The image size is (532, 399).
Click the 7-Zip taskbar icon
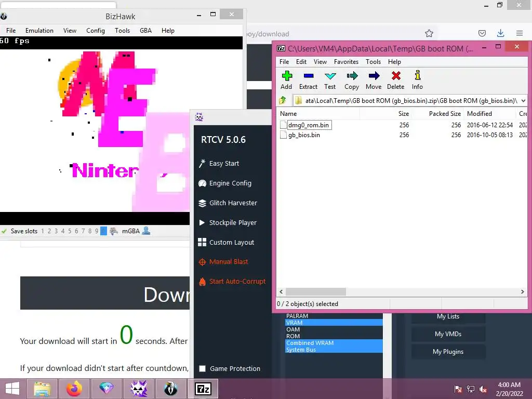pyautogui.click(x=203, y=389)
